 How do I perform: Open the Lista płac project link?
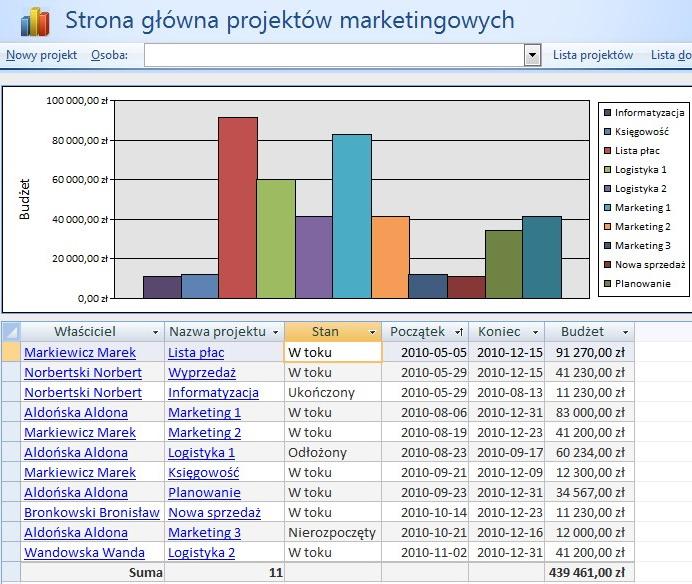click(196, 353)
